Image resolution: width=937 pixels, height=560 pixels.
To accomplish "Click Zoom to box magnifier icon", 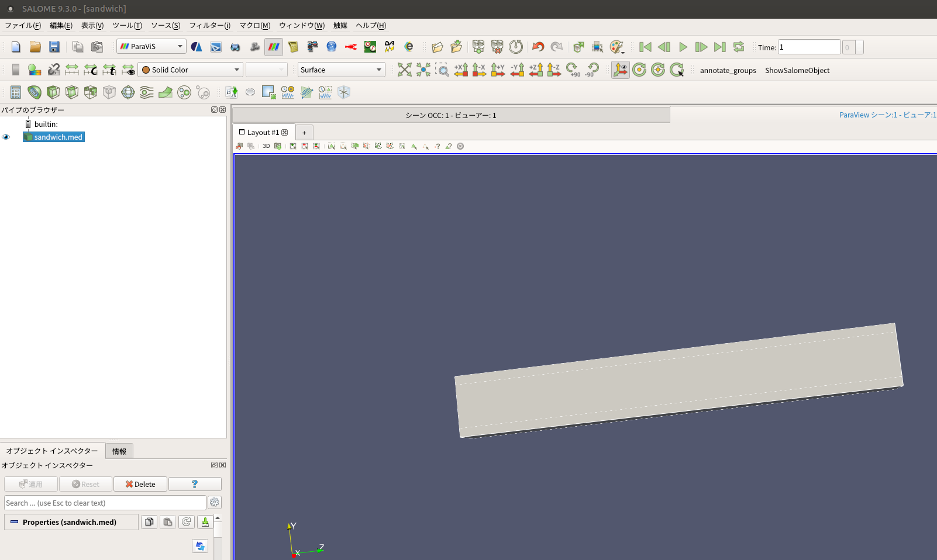I will pos(442,70).
